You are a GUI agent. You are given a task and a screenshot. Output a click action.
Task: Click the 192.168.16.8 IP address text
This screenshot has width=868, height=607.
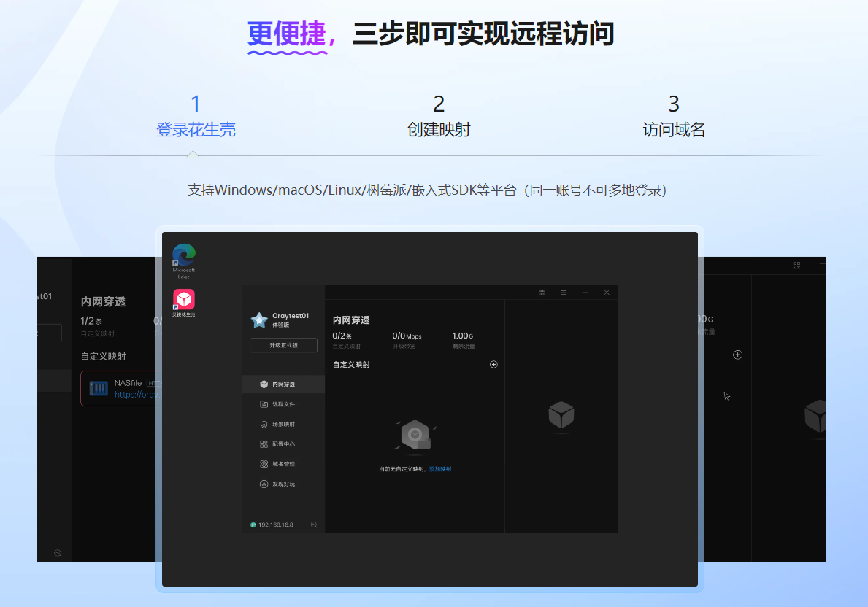tap(276, 525)
